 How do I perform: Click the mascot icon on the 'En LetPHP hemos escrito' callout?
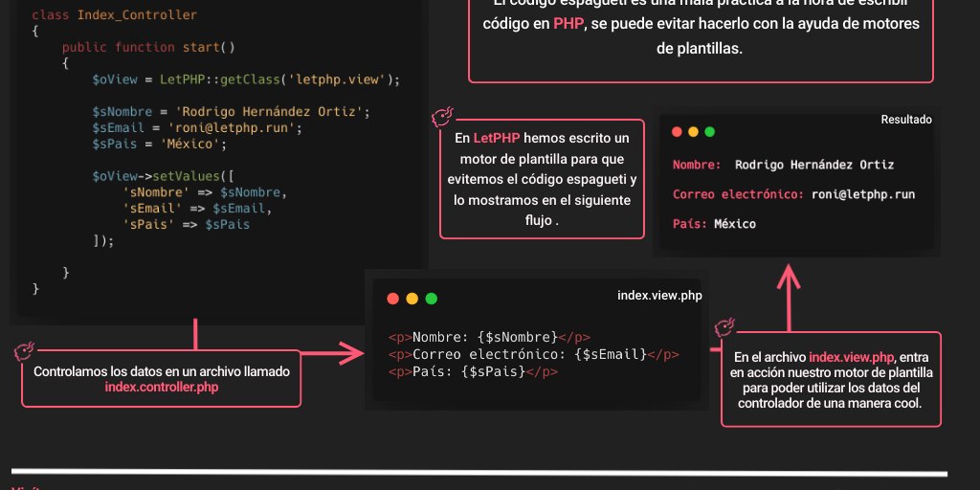(443, 116)
